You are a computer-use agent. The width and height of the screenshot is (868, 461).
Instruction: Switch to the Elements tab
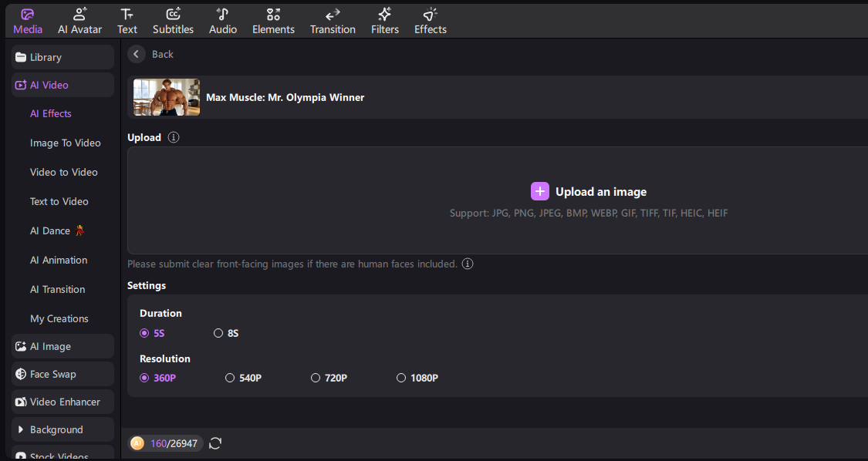[x=273, y=20]
